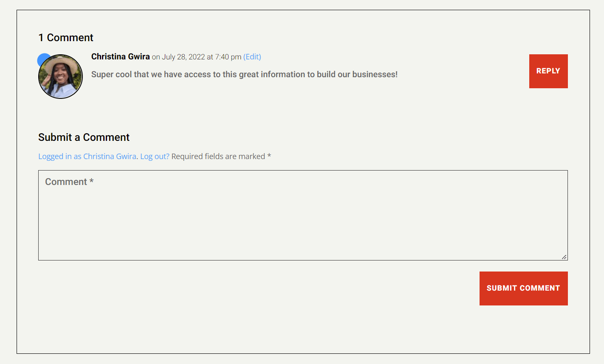Screen dimensions: 604x364
Task: Click the 1 Comment heading
Action: 65,37
